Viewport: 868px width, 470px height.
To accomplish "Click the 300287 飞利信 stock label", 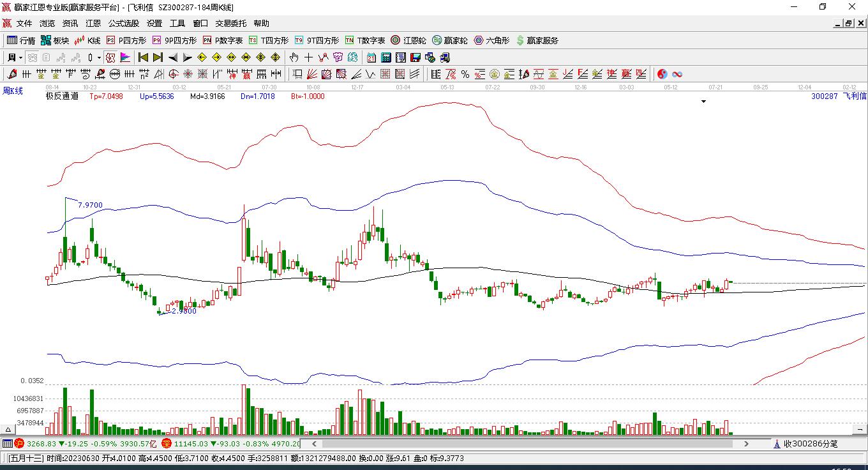I will pos(839,96).
